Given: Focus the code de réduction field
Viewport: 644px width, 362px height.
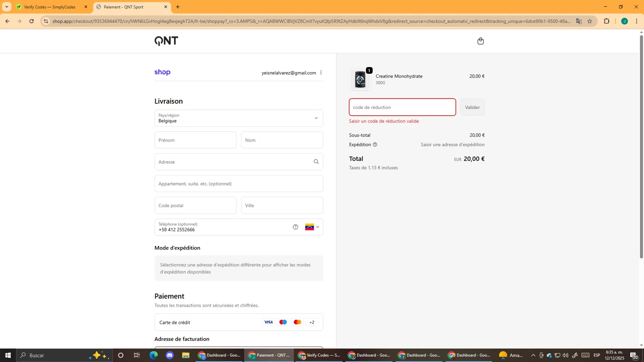Looking at the screenshot, I should pos(402,107).
